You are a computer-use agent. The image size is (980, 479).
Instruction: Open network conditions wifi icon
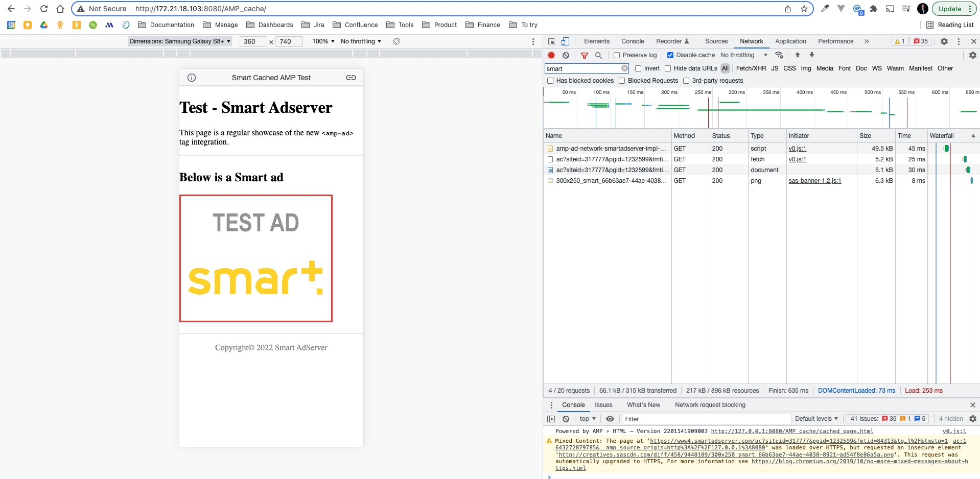(x=779, y=55)
